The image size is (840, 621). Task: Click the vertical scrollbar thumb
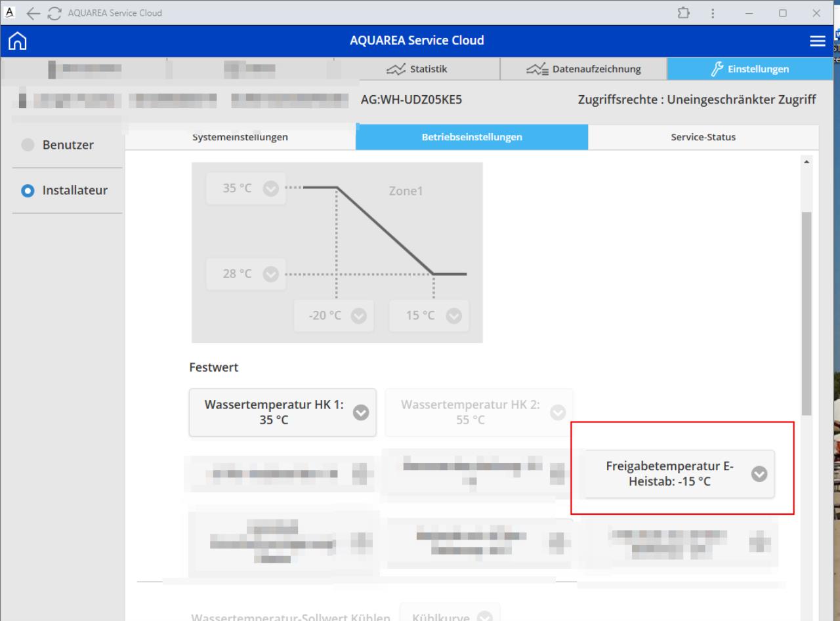(x=807, y=313)
